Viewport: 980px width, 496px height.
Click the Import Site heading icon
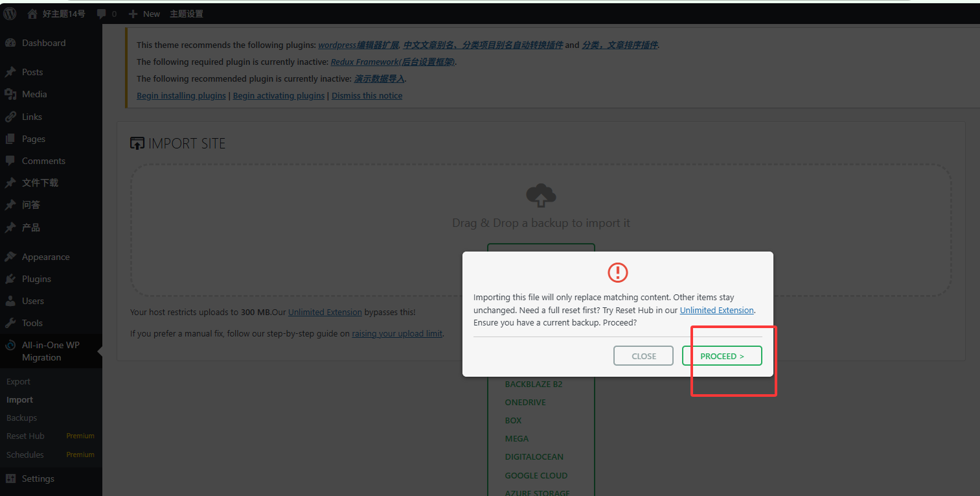point(137,143)
